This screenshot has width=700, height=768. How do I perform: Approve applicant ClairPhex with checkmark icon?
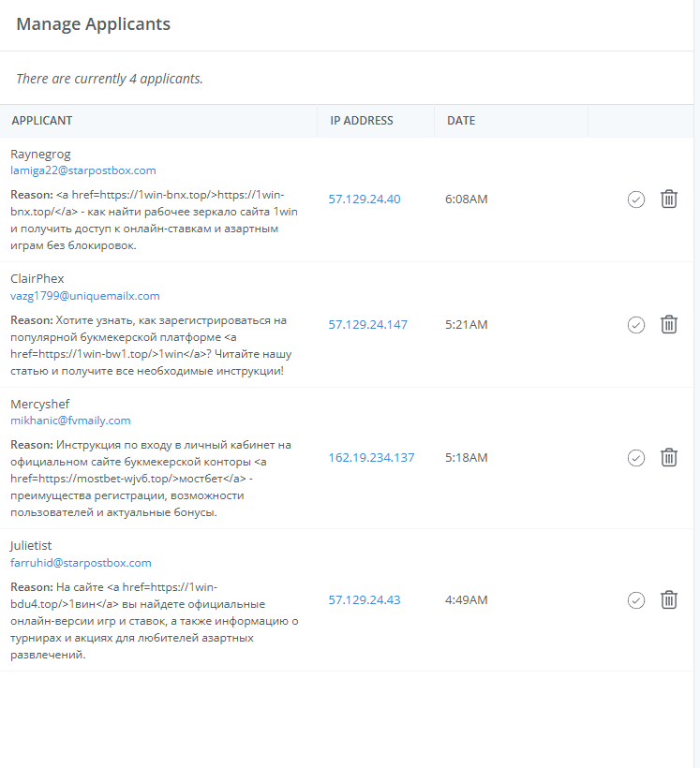point(636,325)
